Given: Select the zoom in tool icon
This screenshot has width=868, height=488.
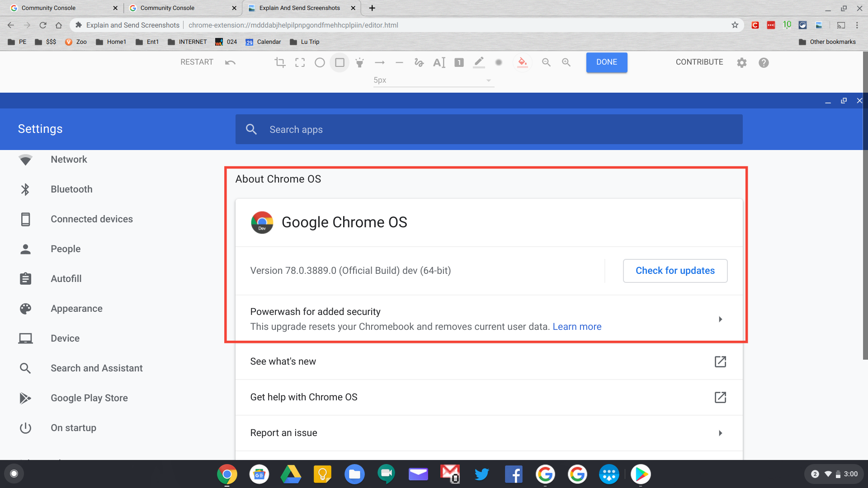Looking at the screenshot, I should click(x=566, y=62).
